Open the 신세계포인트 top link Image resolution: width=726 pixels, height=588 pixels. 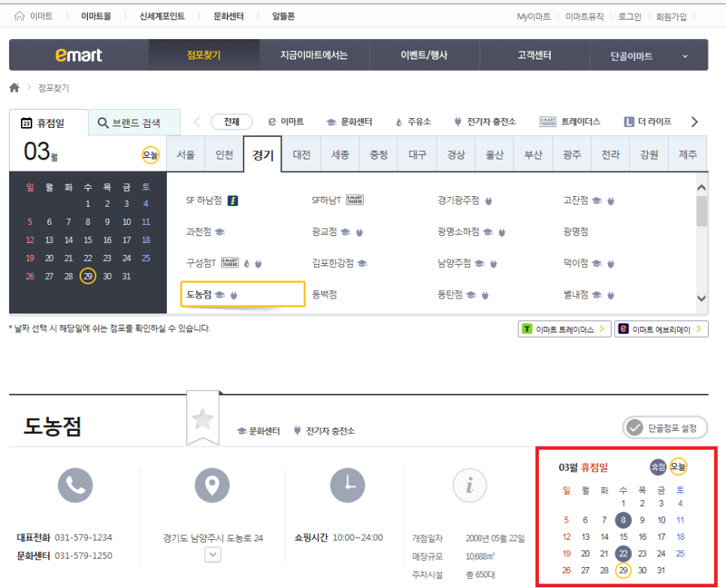pyautogui.click(x=162, y=17)
